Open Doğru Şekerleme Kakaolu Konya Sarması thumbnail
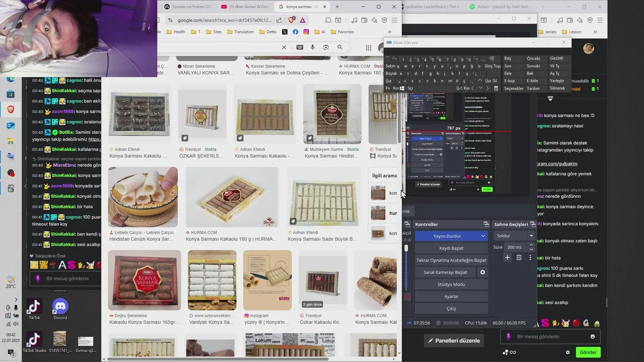The height and width of the screenshot is (362, 644). point(144,279)
